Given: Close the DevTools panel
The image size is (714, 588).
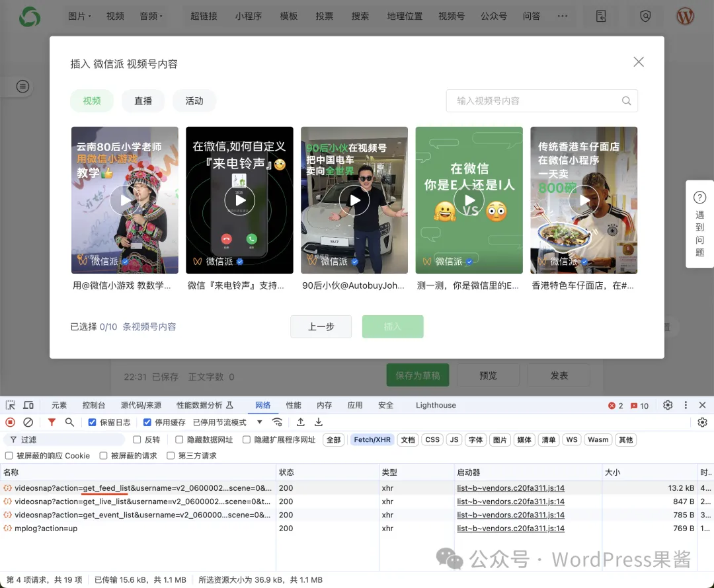Looking at the screenshot, I should coord(702,405).
